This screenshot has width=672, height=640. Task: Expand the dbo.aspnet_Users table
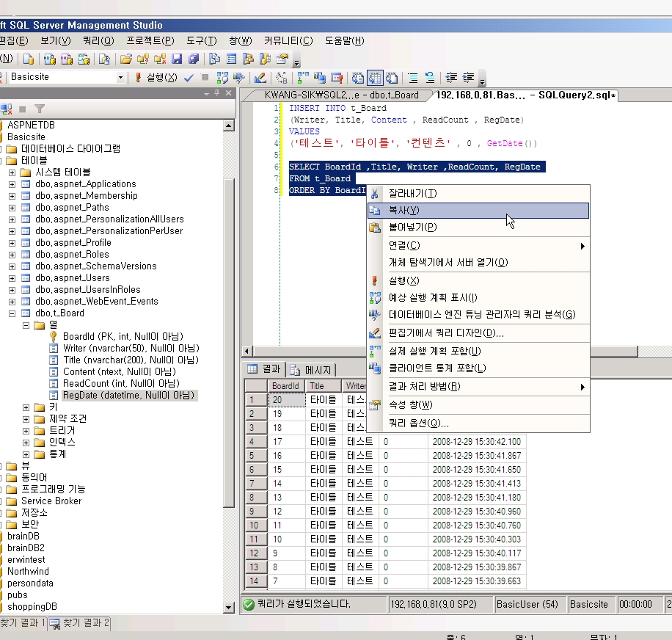[12, 278]
